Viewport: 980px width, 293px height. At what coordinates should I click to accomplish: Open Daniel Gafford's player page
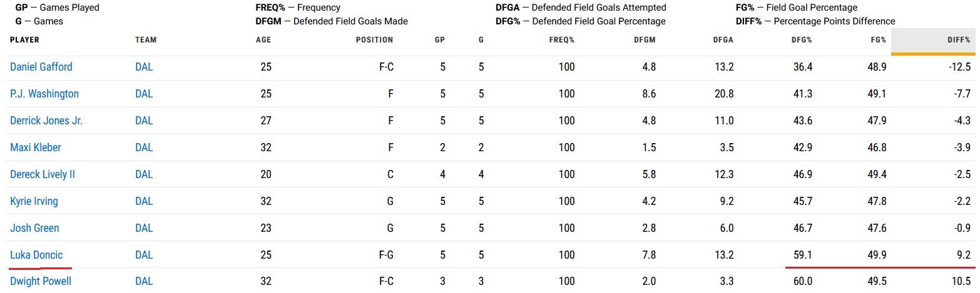coord(41,67)
